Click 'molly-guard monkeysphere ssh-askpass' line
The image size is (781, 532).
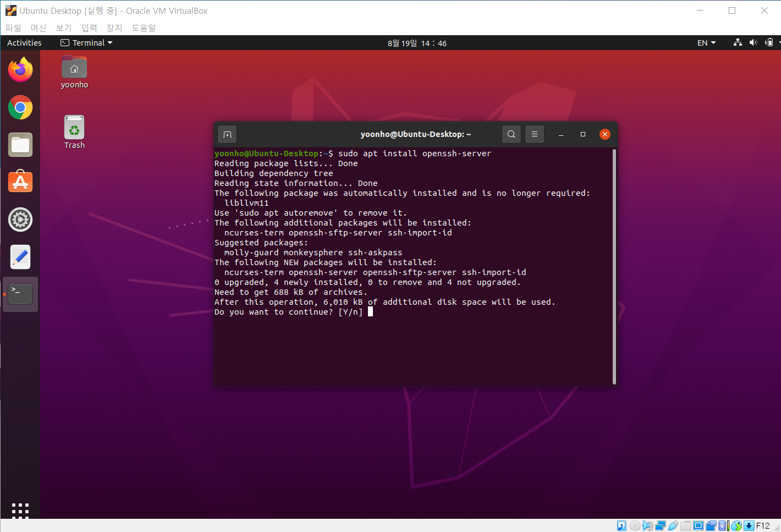coord(313,253)
